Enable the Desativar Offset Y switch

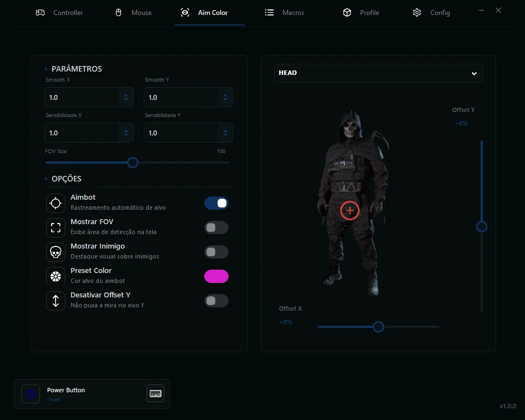click(216, 301)
